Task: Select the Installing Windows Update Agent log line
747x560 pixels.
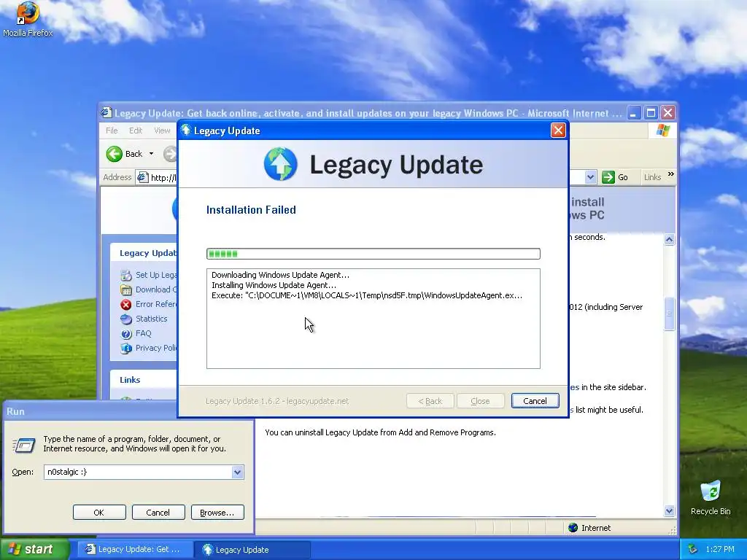Action: click(x=274, y=285)
